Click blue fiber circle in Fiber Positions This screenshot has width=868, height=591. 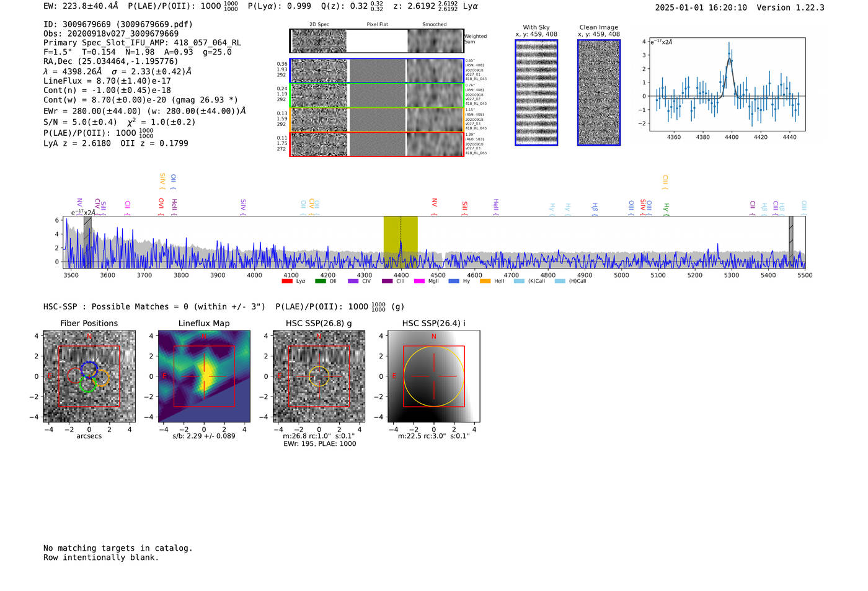(x=89, y=369)
